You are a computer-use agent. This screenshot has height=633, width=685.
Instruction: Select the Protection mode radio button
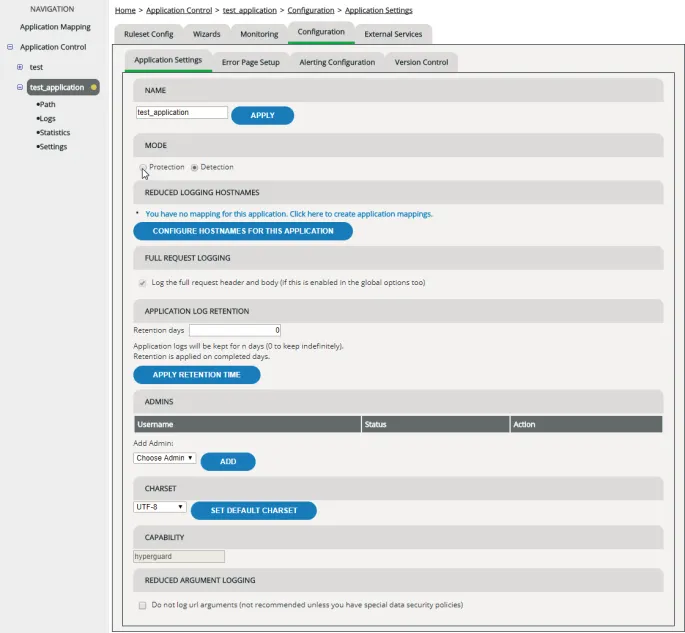(143, 167)
